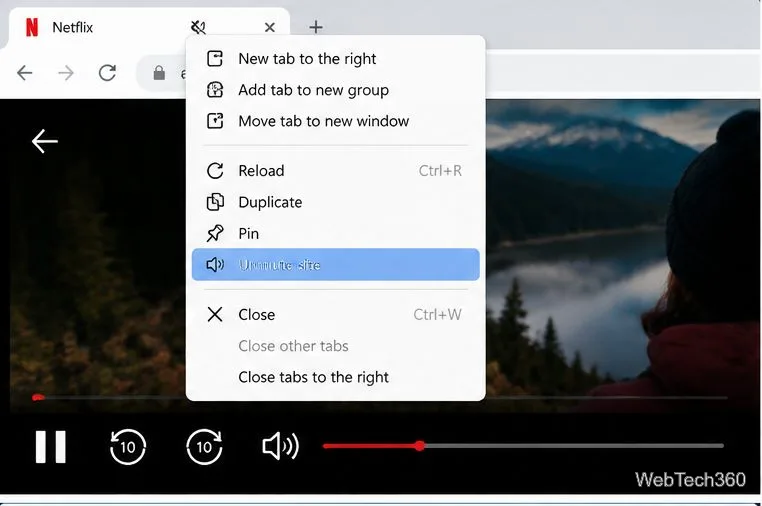This screenshot has height=506, width=762.
Task: Rewind 10 seconds
Action: click(127, 446)
